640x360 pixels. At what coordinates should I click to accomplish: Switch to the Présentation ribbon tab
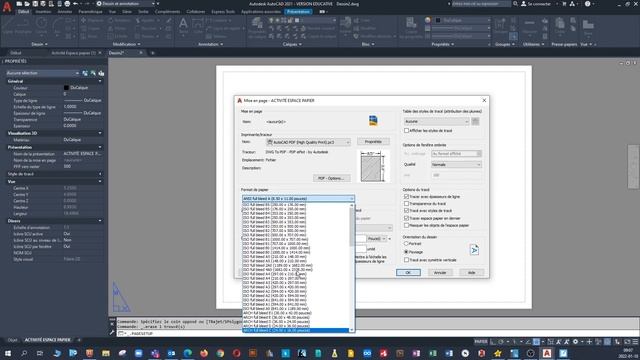(x=298, y=12)
